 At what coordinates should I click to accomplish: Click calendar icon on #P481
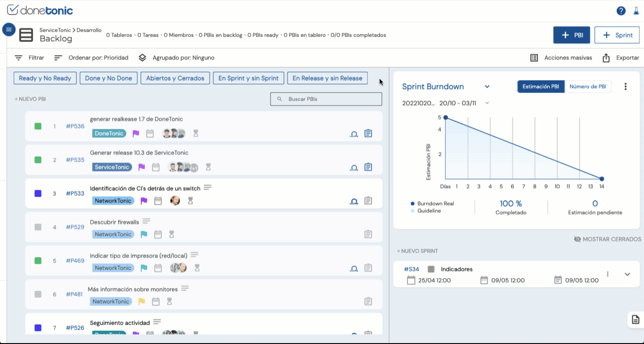[x=156, y=301]
